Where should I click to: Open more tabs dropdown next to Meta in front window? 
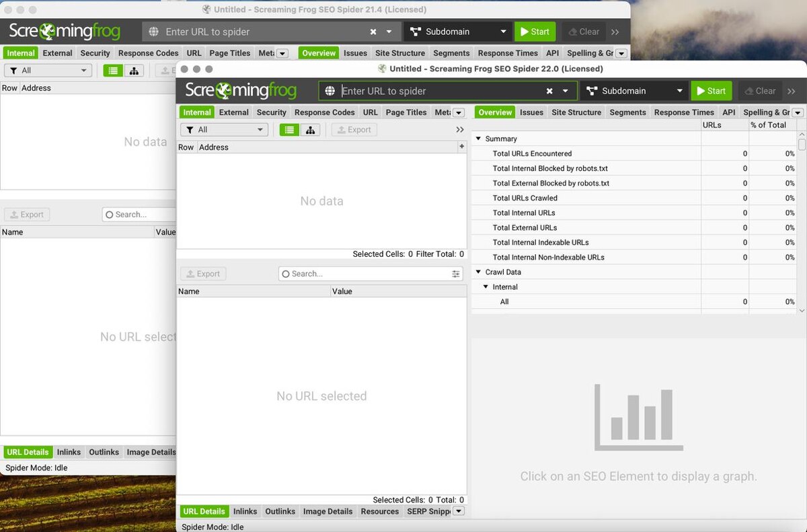(x=459, y=112)
